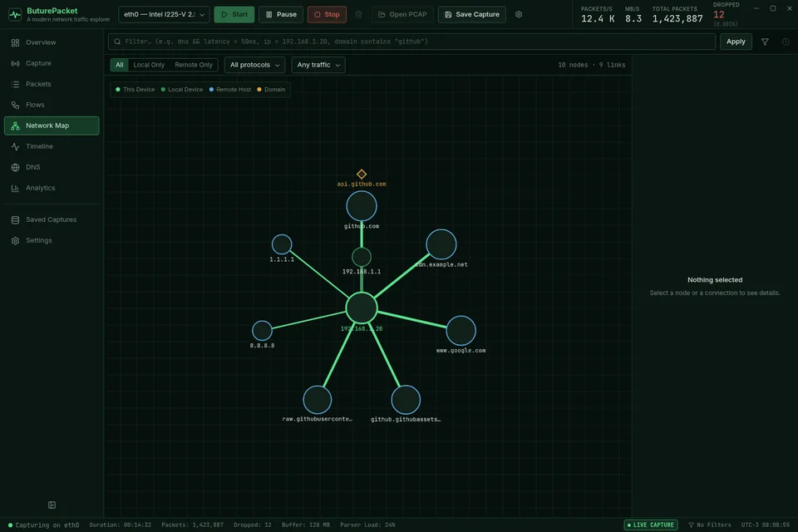The image size is (798, 532).
Task: Select the 8.8.8.8 node
Action: 262,330
